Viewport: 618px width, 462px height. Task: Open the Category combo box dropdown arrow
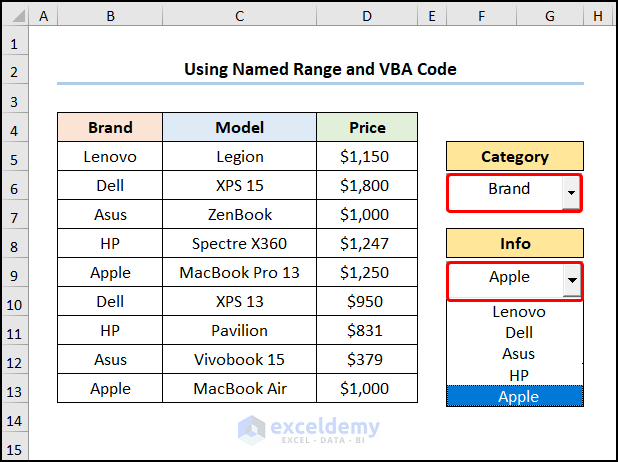tap(571, 193)
